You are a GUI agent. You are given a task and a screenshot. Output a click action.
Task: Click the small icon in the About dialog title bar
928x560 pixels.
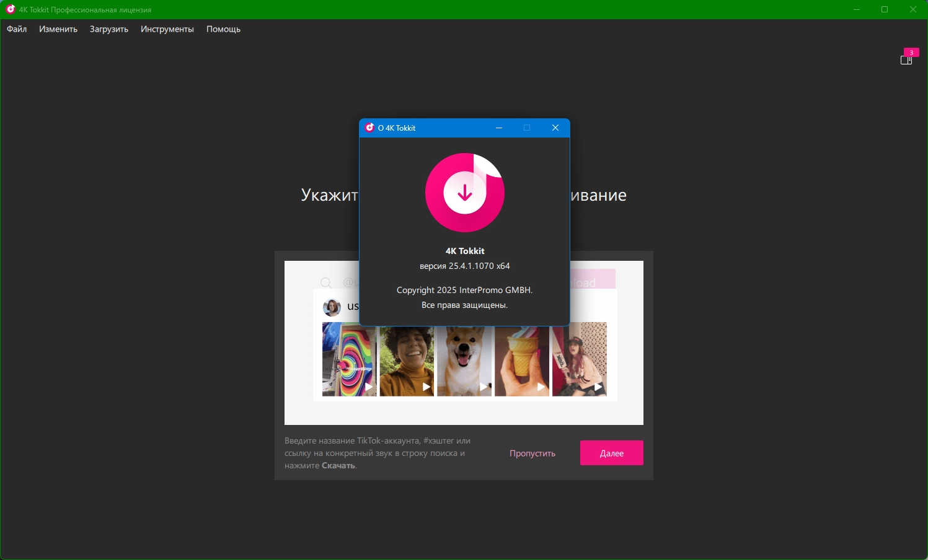369,128
